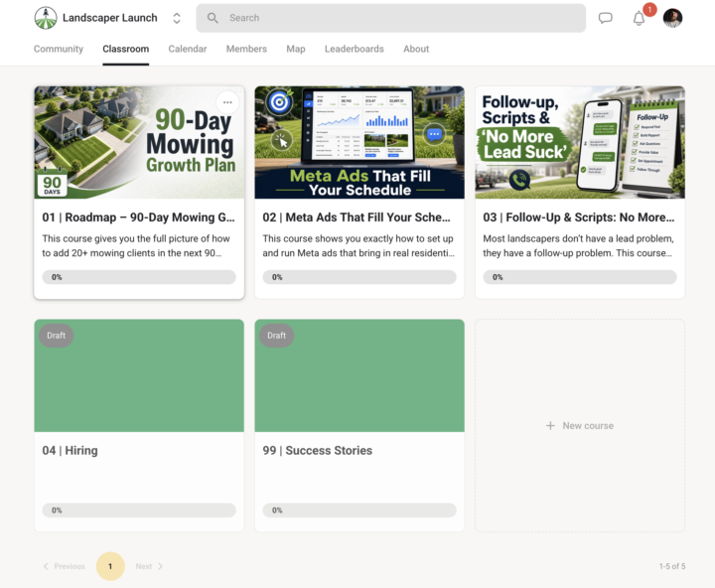Click the Draft badge on the Hiring course

click(x=56, y=336)
